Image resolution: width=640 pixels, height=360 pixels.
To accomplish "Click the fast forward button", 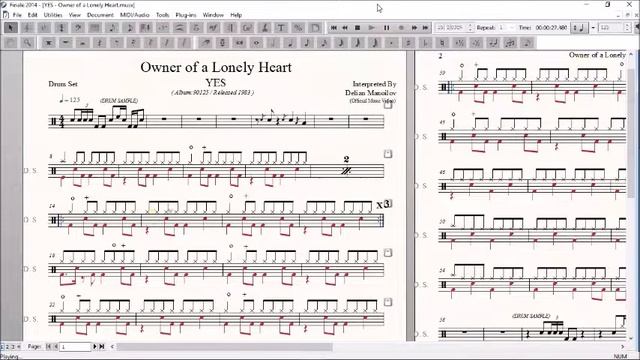I will coord(414,28).
